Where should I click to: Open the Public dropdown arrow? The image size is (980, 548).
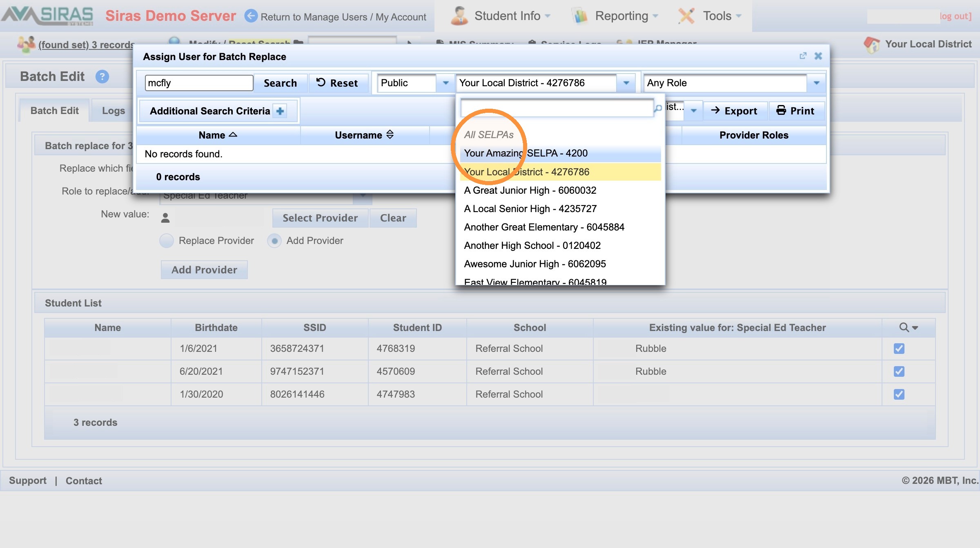point(445,83)
